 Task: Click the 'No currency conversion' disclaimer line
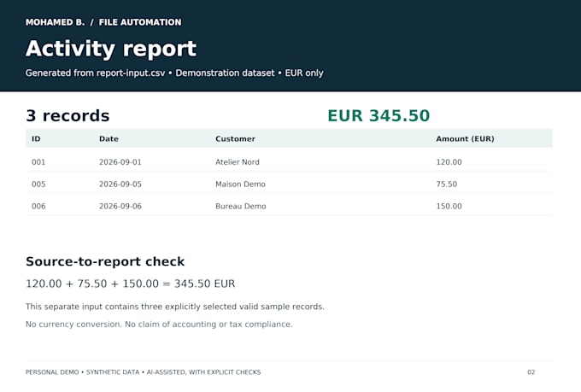tap(159, 325)
